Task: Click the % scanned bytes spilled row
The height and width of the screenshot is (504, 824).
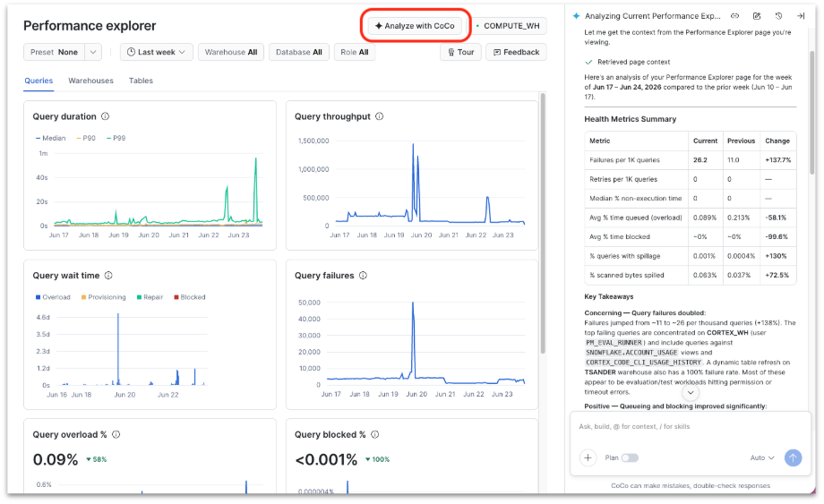Action: pyautogui.click(x=690, y=275)
